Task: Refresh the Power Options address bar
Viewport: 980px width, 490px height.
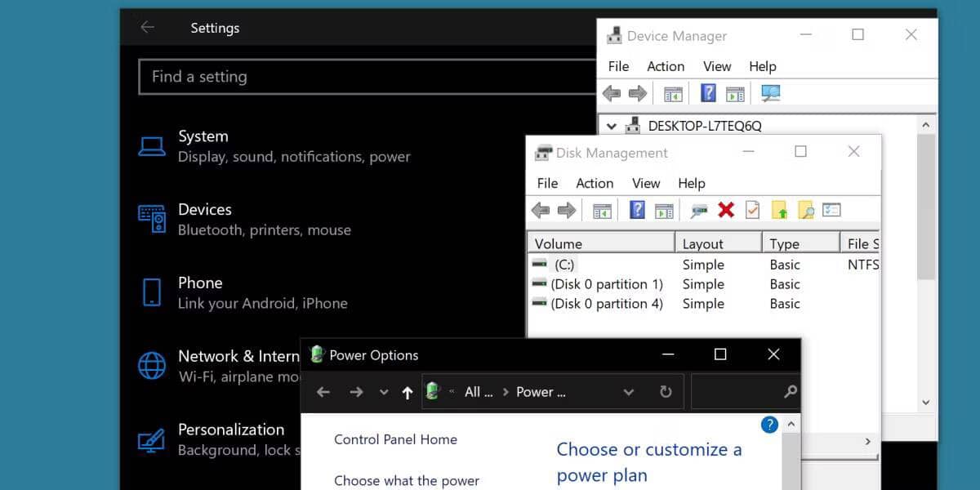Action: (665, 392)
